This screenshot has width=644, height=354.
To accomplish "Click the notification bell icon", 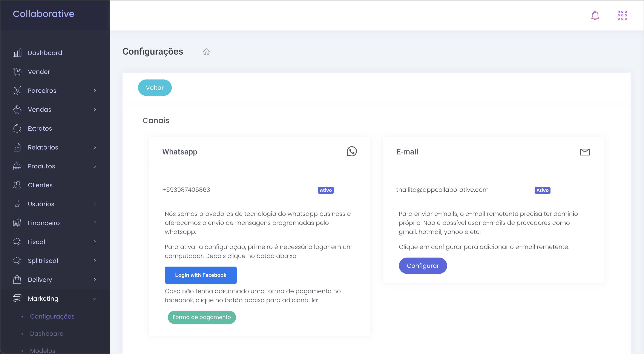I will click(595, 15).
